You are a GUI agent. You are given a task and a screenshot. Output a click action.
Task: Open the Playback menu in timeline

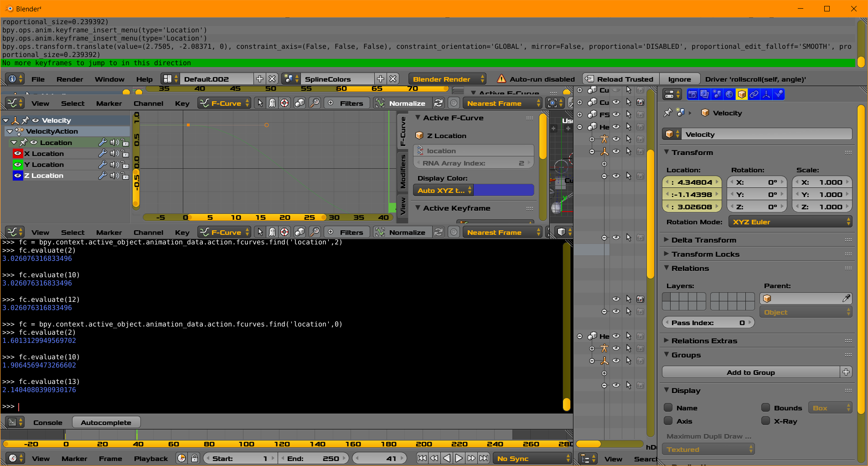(150, 458)
